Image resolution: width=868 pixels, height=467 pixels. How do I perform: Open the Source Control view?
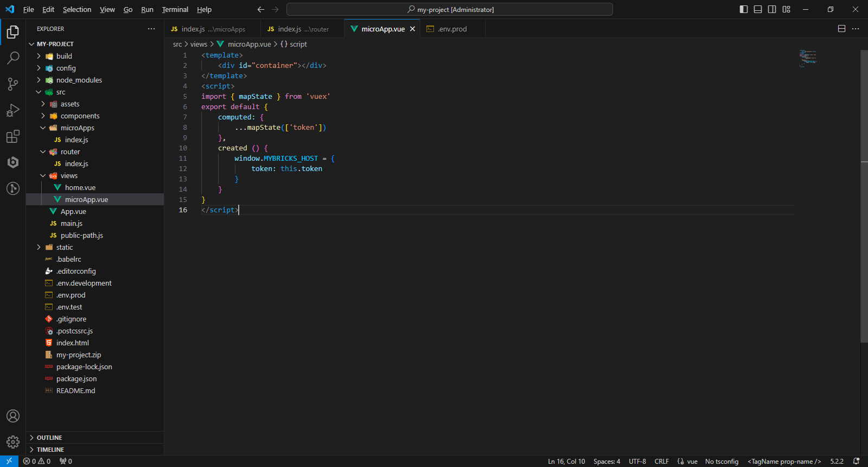pos(13,84)
